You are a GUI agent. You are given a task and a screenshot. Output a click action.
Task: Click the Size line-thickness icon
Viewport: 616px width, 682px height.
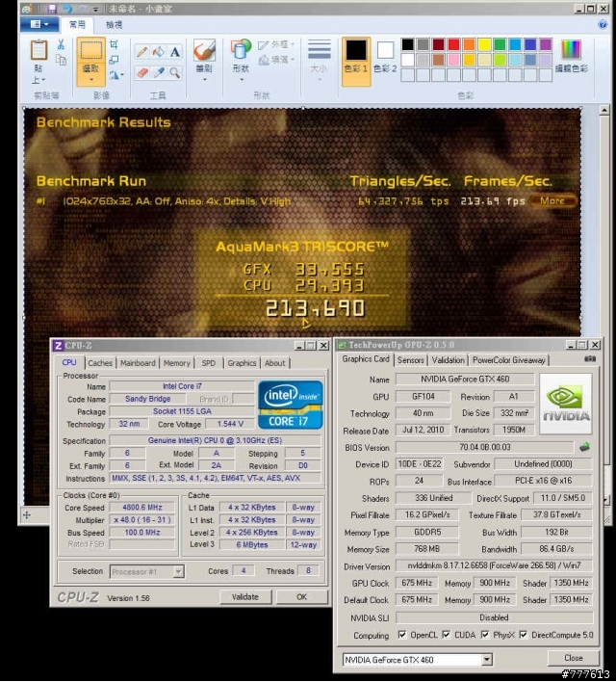(320, 49)
